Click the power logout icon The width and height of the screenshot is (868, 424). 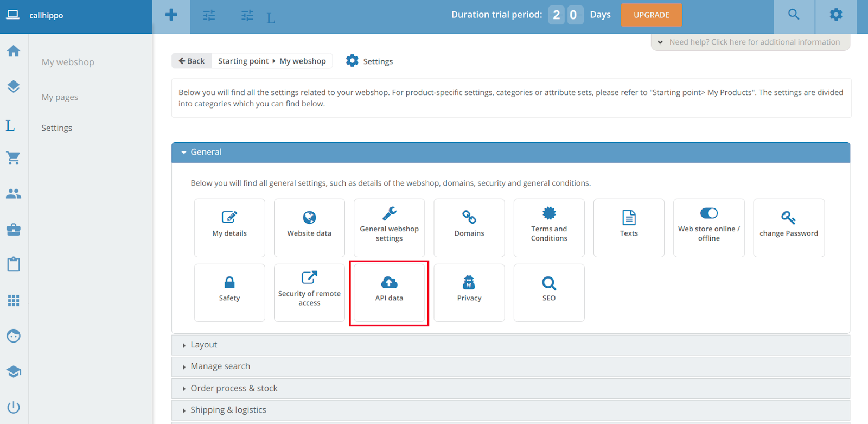point(14,407)
